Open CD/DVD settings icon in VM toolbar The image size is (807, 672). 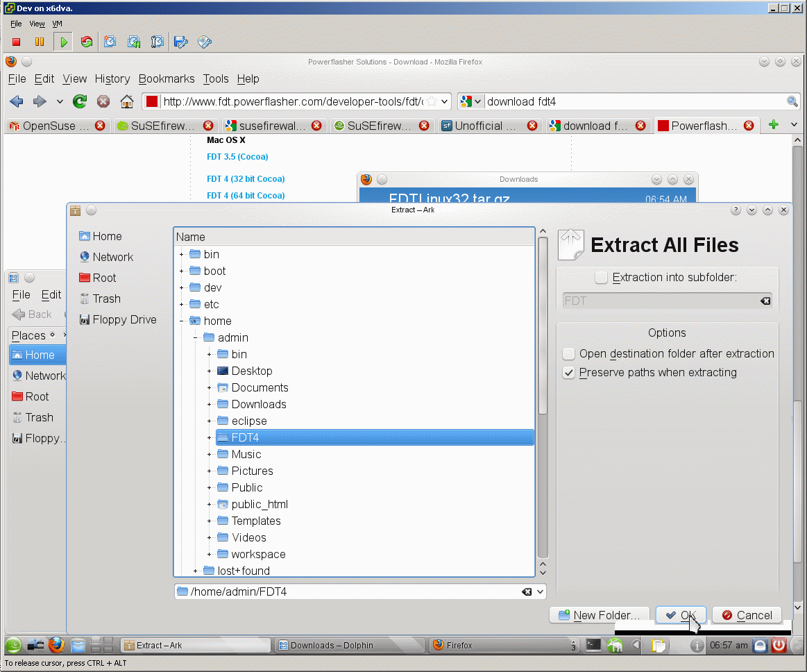[204, 42]
